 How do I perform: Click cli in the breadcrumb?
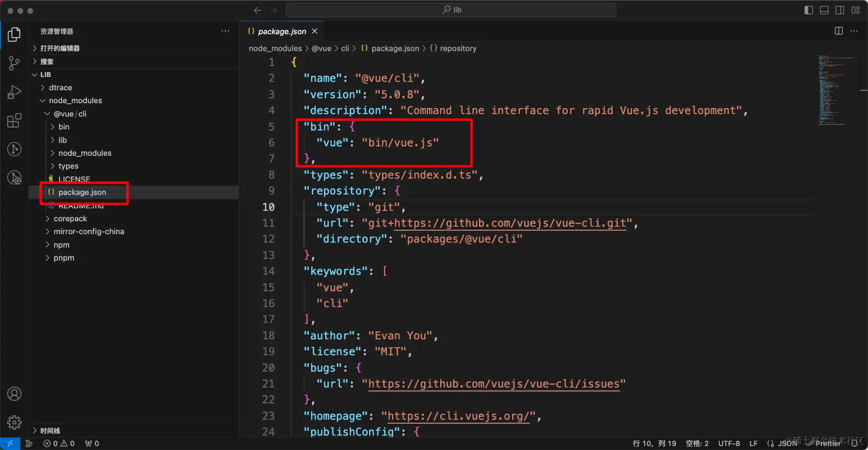pyautogui.click(x=345, y=48)
